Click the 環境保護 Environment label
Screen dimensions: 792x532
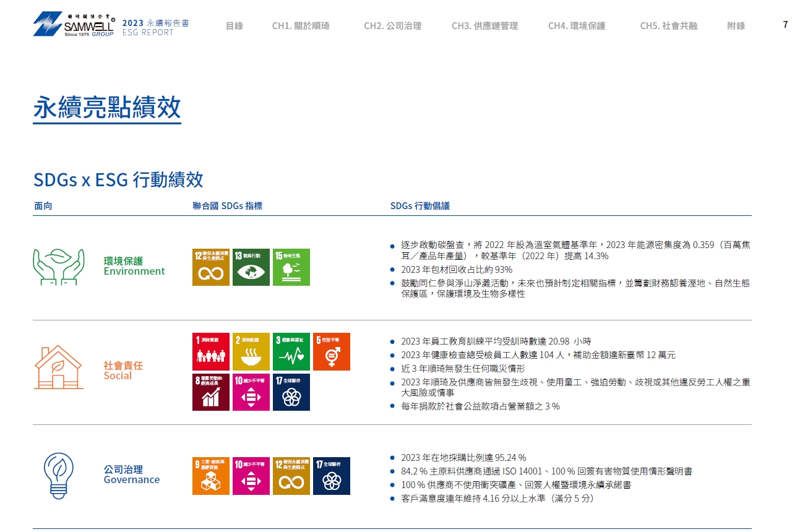pyautogui.click(x=134, y=266)
